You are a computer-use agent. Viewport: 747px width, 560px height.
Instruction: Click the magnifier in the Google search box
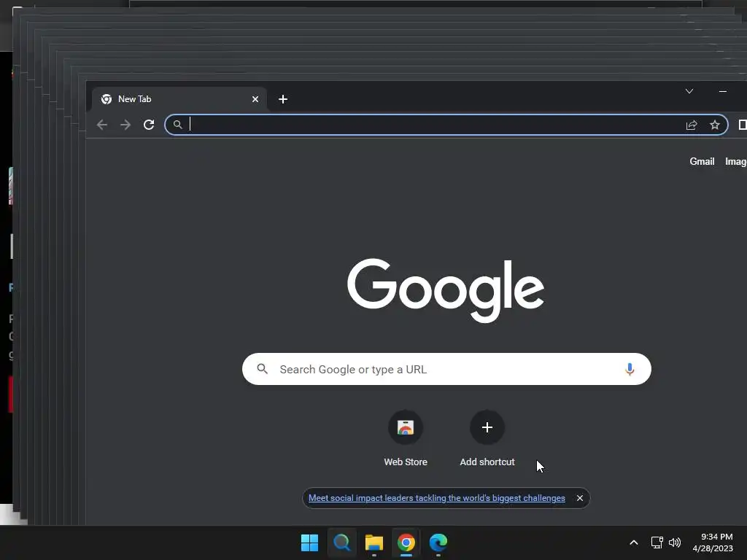(262, 368)
